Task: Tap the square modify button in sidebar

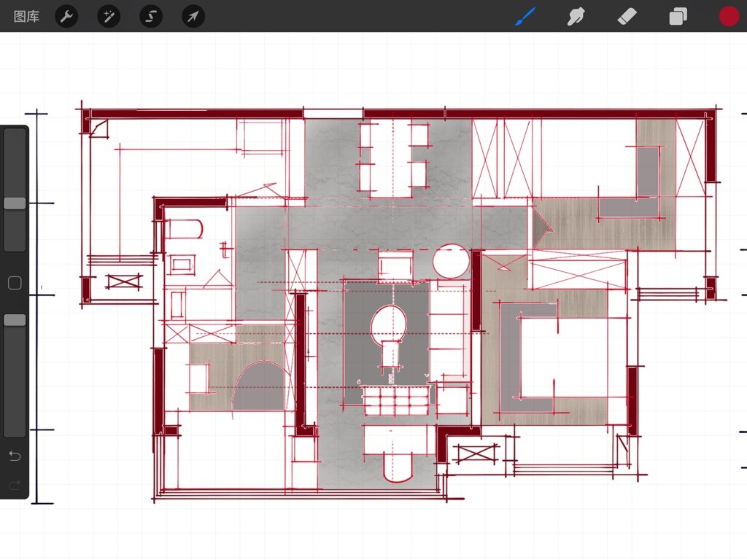Action: click(15, 284)
